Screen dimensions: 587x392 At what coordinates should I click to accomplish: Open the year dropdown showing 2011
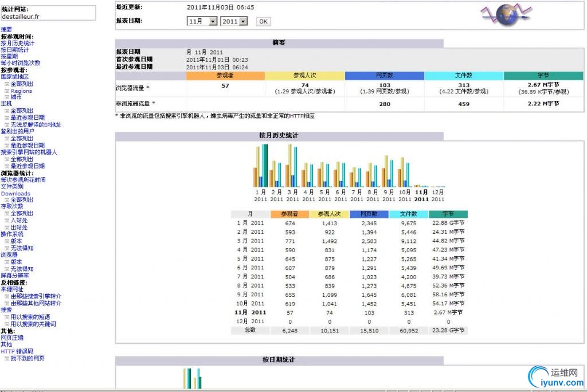[234, 21]
